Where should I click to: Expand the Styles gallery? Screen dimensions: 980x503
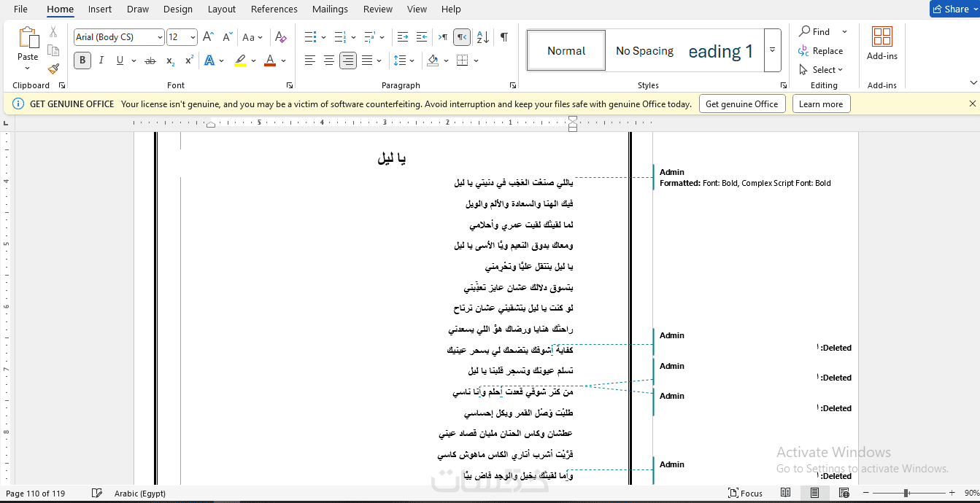[x=773, y=50]
